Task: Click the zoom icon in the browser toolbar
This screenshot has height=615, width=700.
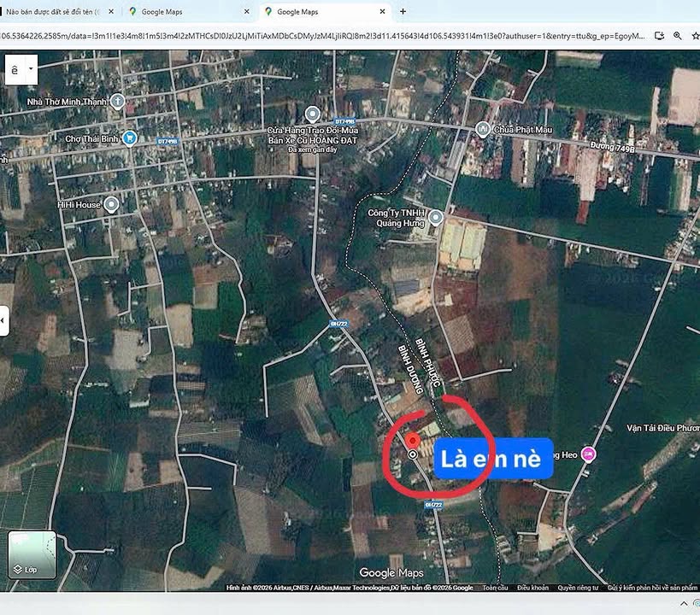Action: coord(679,36)
